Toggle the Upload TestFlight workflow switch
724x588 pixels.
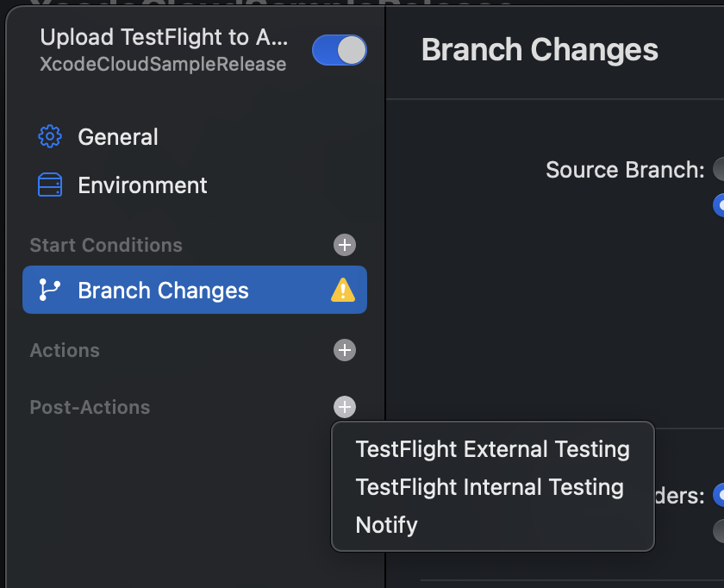coord(340,50)
